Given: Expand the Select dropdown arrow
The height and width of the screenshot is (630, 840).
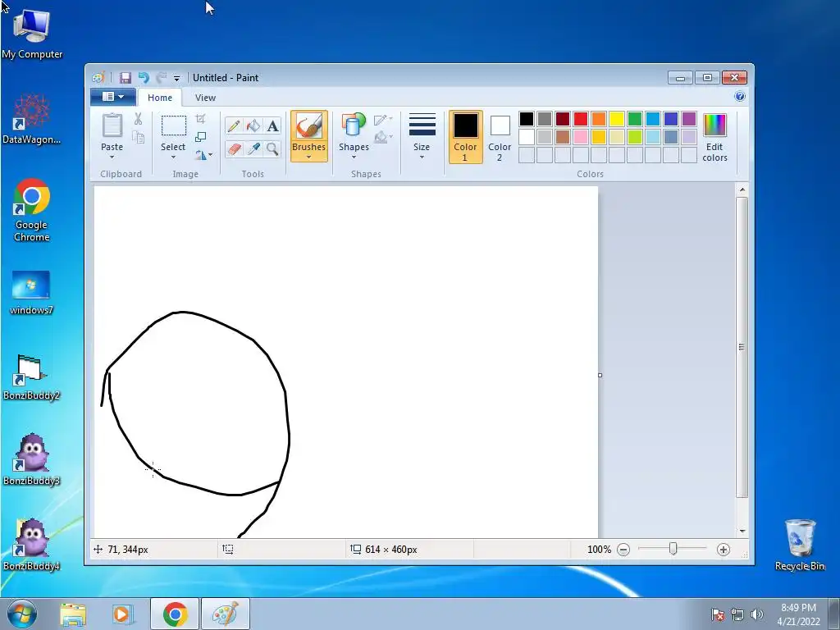Looking at the screenshot, I should coord(174,157).
